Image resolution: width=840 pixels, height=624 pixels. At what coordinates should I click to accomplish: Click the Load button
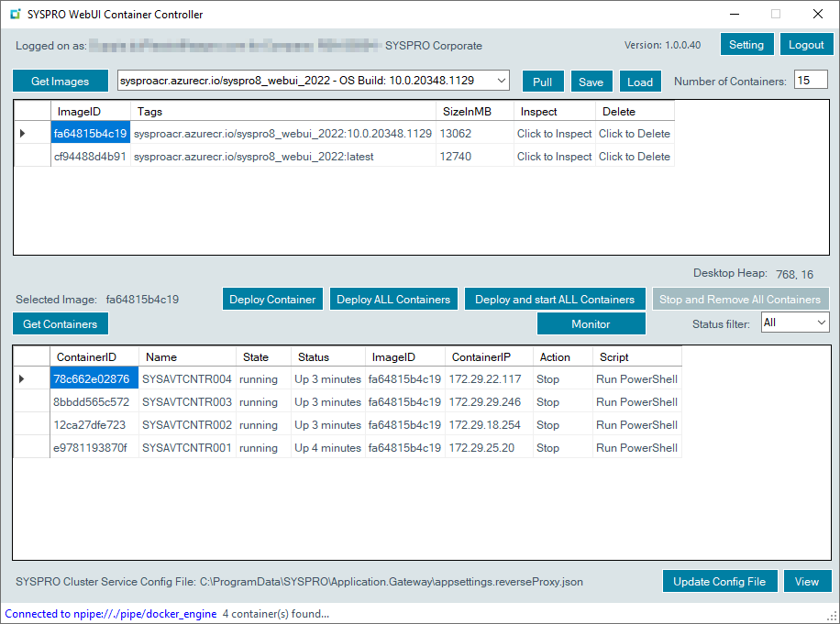click(640, 82)
